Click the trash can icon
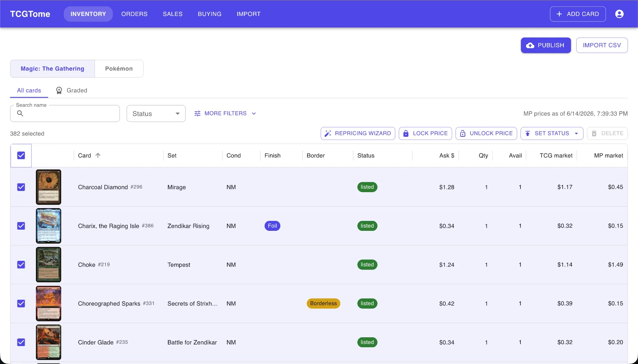The width and height of the screenshot is (638, 364). tap(594, 134)
